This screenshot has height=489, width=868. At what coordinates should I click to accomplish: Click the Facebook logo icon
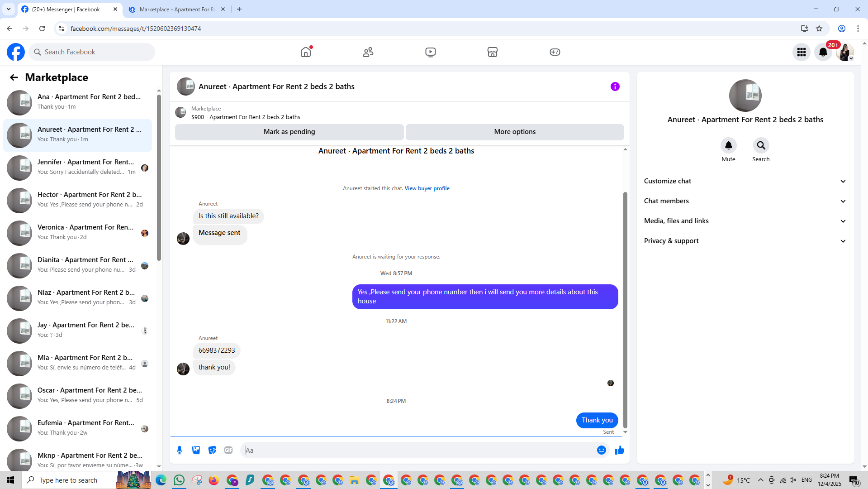pos(16,52)
